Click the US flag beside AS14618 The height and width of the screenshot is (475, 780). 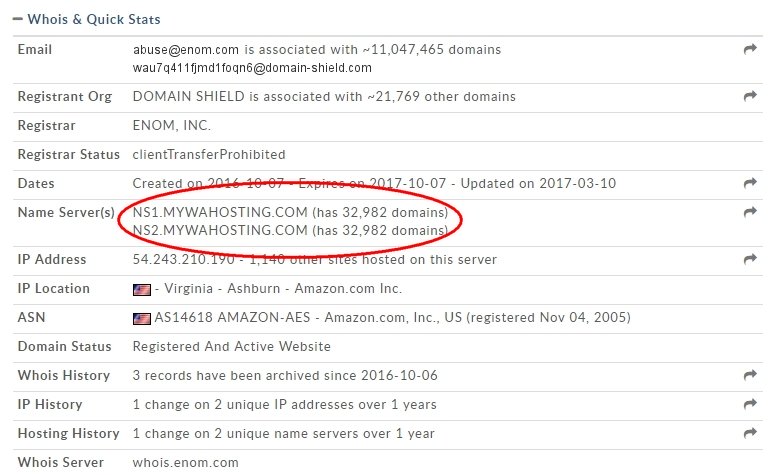pos(142,318)
